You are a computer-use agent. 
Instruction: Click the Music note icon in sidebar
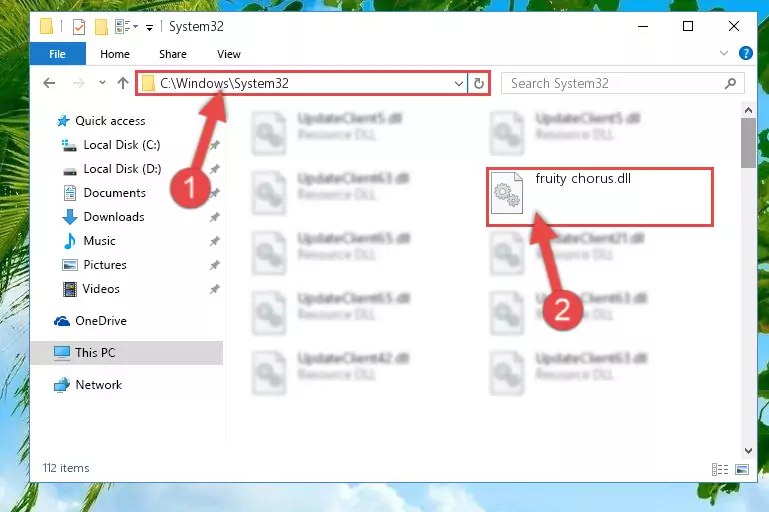click(x=70, y=241)
